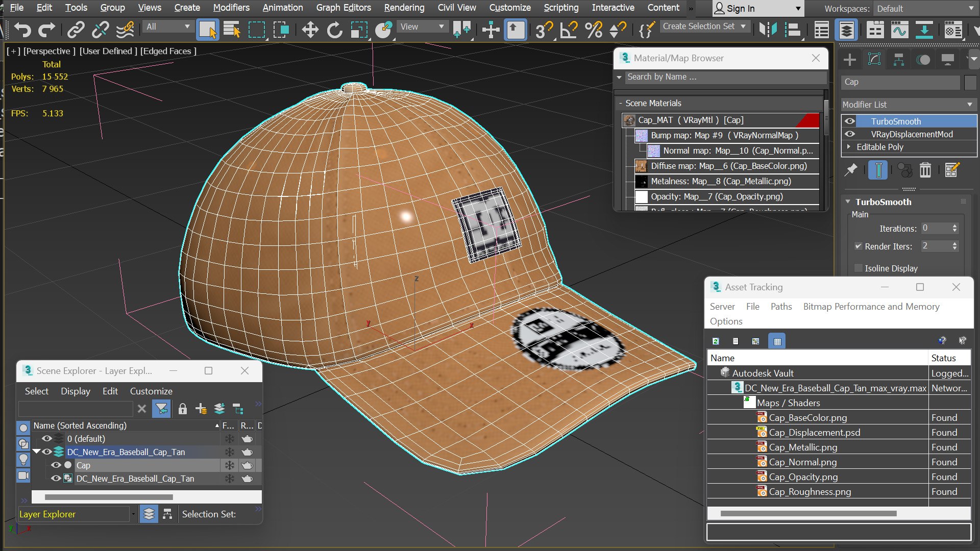Open the Modifiers menu
Image resolution: width=980 pixels, height=551 pixels.
point(231,8)
